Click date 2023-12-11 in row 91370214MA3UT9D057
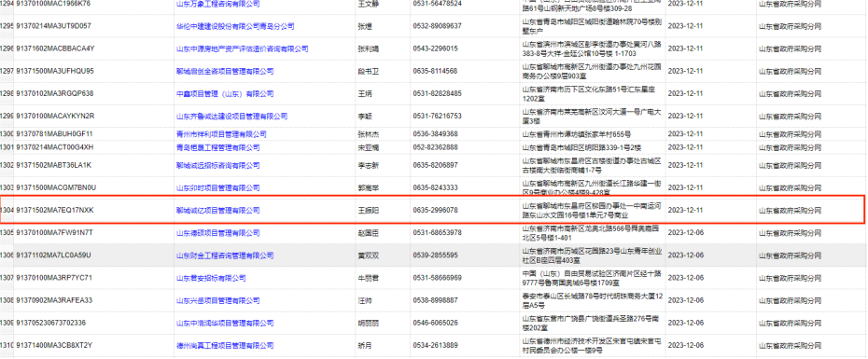The height and width of the screenshot is (359, 868). coord(685,26)
